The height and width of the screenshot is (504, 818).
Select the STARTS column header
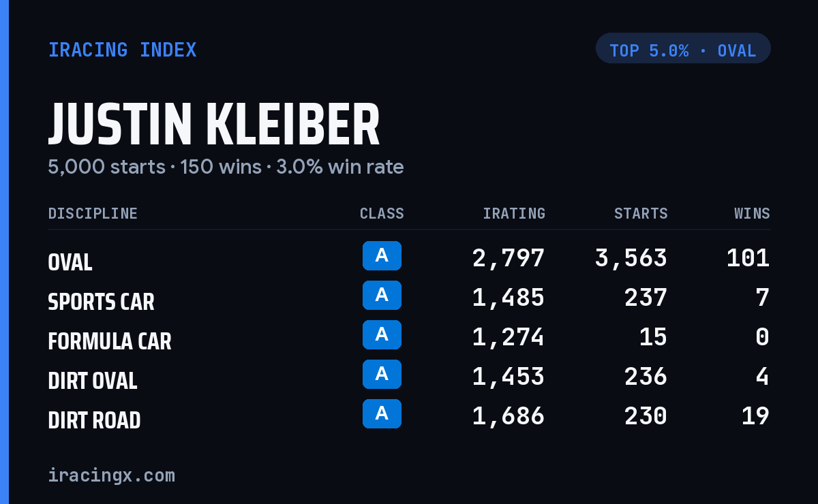(x=641, y=214)
